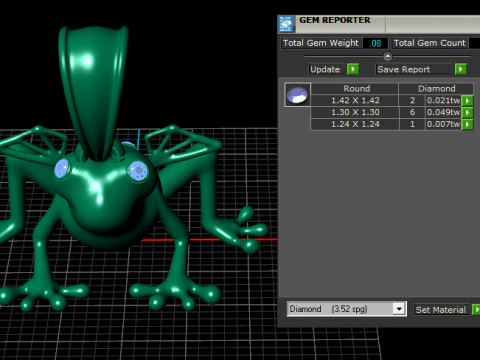This screenshot has width=480, height=360.
Task: Click the Set Material button
Action: [x=442, y=310]
